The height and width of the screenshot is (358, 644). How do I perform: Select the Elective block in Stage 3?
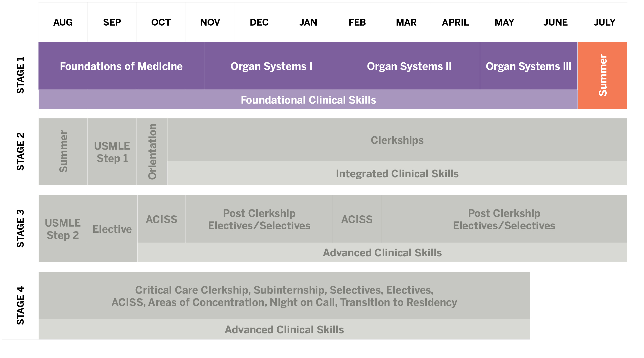[x=112, y=229]
